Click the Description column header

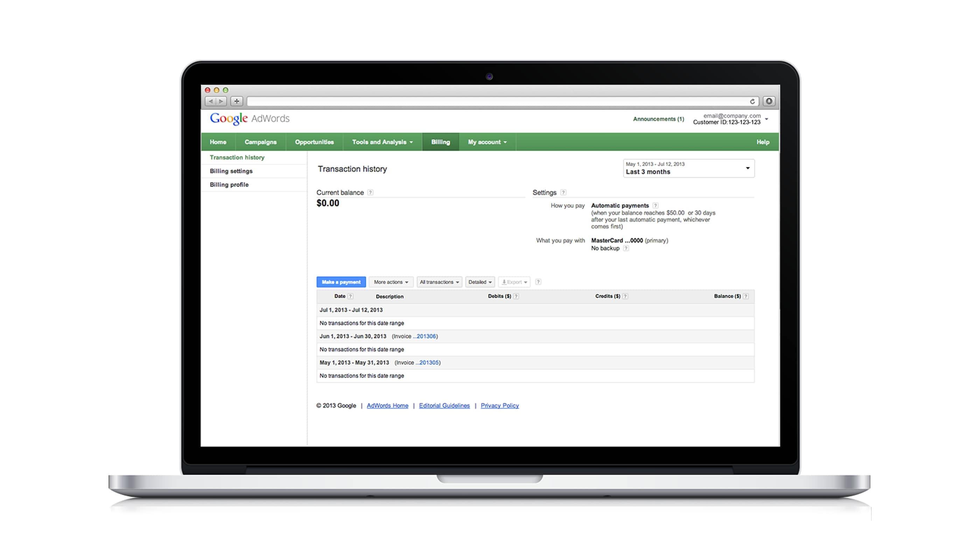click(x=390, y=297)
